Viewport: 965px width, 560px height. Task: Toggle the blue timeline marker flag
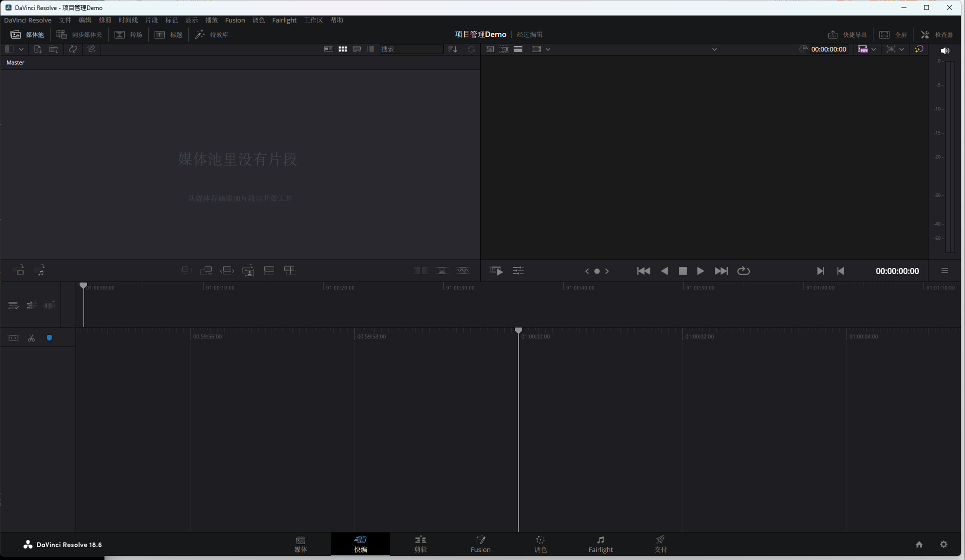(50, 338)
